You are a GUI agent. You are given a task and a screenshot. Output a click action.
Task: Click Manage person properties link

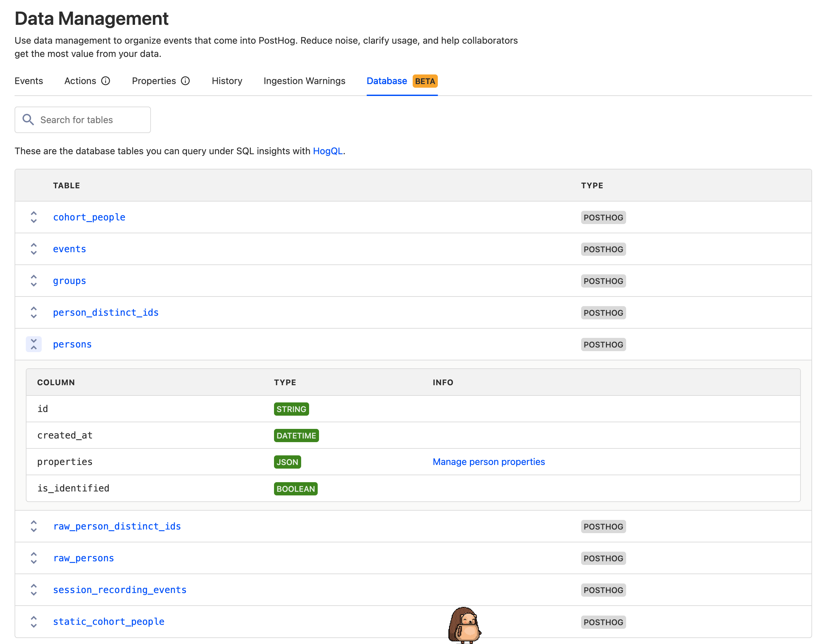pyautogui.click(x=488, y=462)
